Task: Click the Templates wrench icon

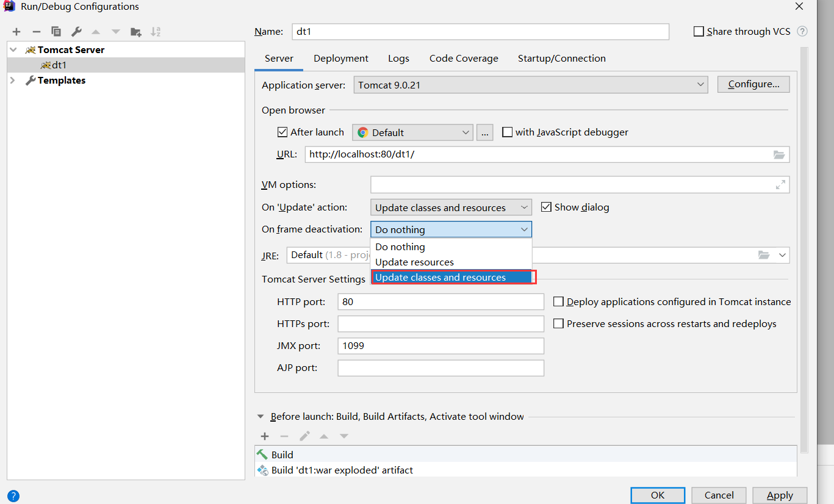Action: [31, 81]
